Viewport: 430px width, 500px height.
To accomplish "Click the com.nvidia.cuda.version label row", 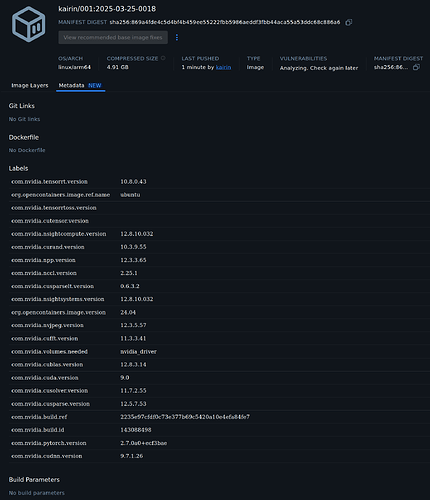I will 219,378.
